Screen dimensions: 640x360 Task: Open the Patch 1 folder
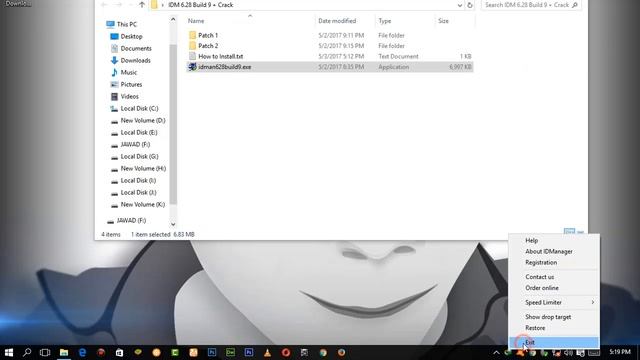tap(208, 35)
